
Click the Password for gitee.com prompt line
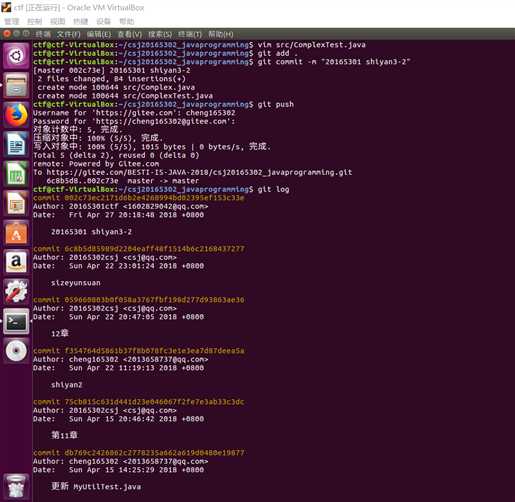coord(134,121)
